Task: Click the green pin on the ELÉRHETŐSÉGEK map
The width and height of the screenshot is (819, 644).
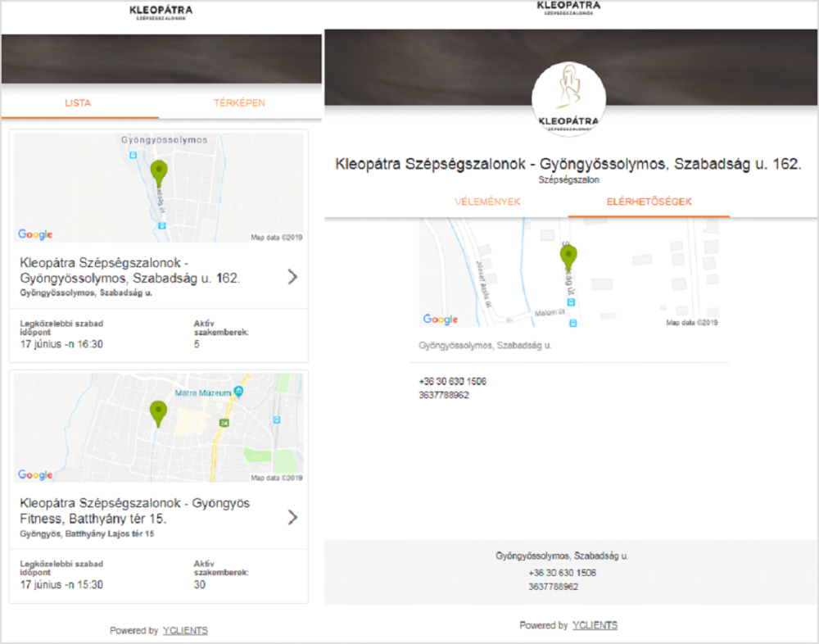Action: tap(568, 258)
